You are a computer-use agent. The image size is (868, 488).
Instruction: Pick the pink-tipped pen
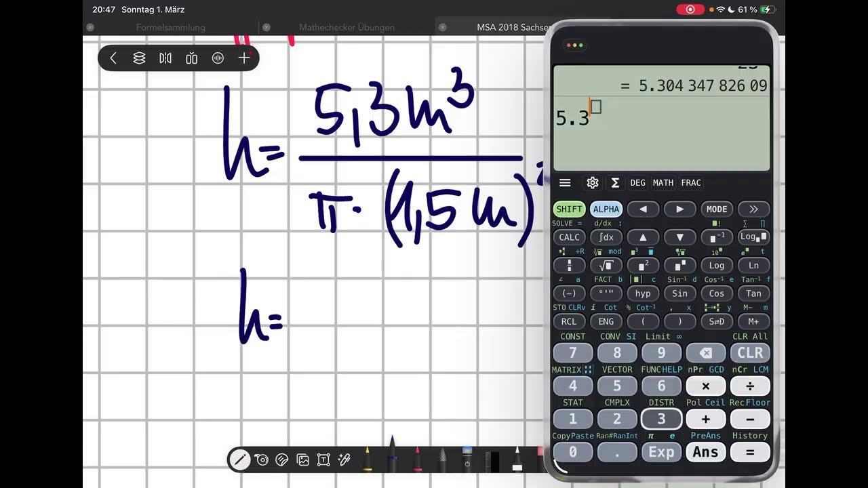pyautogui.click(x=418, y=459)
